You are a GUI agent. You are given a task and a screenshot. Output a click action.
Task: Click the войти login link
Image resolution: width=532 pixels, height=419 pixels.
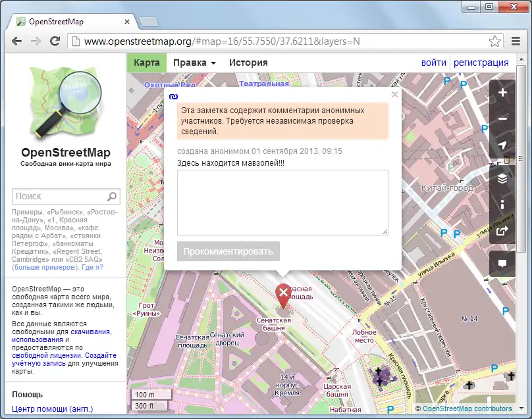pyautogui.click(x=434, y=63)
